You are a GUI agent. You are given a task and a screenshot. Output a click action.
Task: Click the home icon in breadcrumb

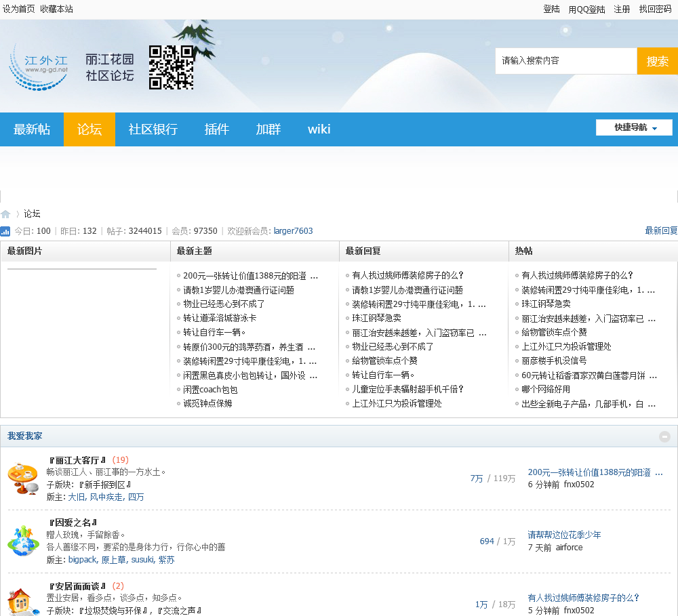pos(5,214)
